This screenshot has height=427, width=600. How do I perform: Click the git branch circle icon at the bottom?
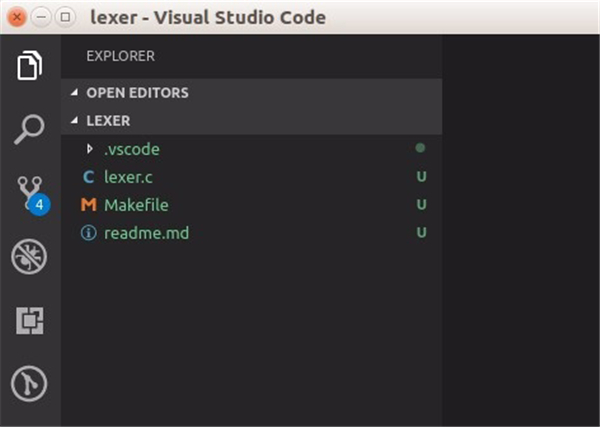click(x=29, y=383)
